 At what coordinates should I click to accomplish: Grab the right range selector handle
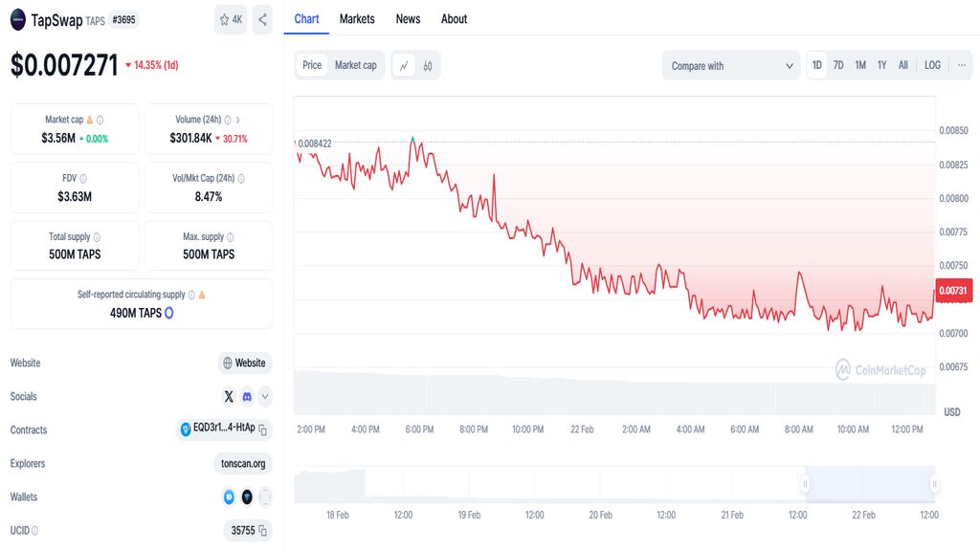coord(934,484)
